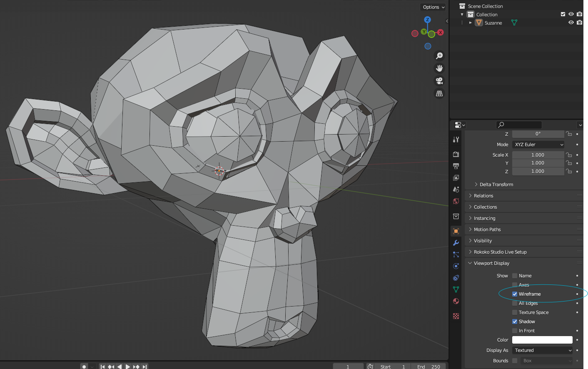Open the green Object Data properties tab

pyautogui.click(x=456, y=289)
